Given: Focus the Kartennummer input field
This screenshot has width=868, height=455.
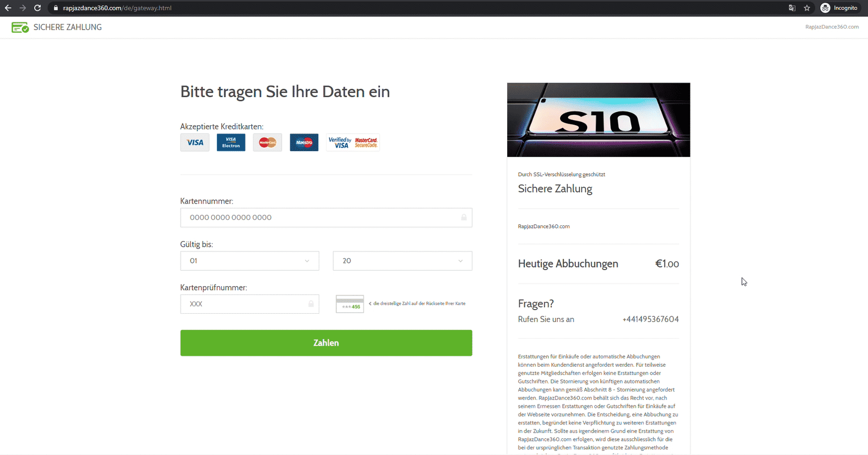Looking at the screenshot, I should pyautogui.click(x=326, y=218).
